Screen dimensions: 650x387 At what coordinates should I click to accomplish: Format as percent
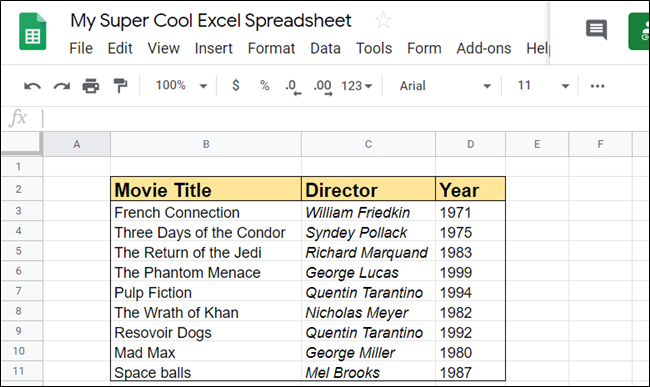point(265,86)
